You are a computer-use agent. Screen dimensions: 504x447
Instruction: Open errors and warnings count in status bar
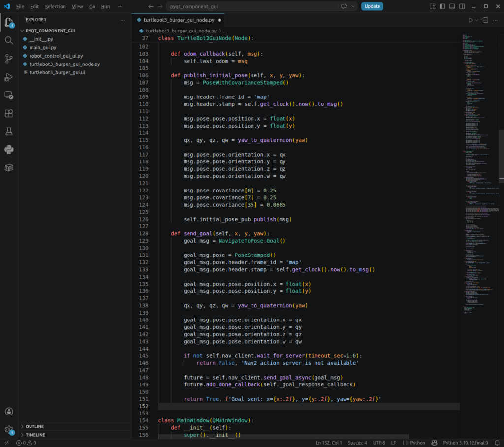27,443
